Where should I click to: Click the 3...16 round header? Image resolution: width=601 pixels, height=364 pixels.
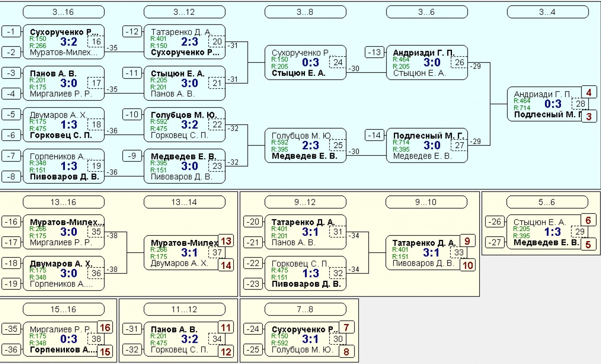[64, 12]
